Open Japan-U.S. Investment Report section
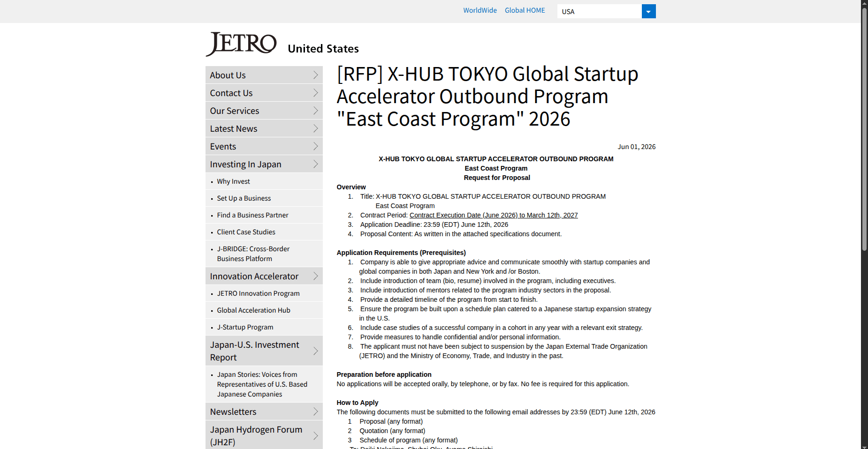This screenshot has width=868, height=449. pyautogui.click(x=264, y=351)
